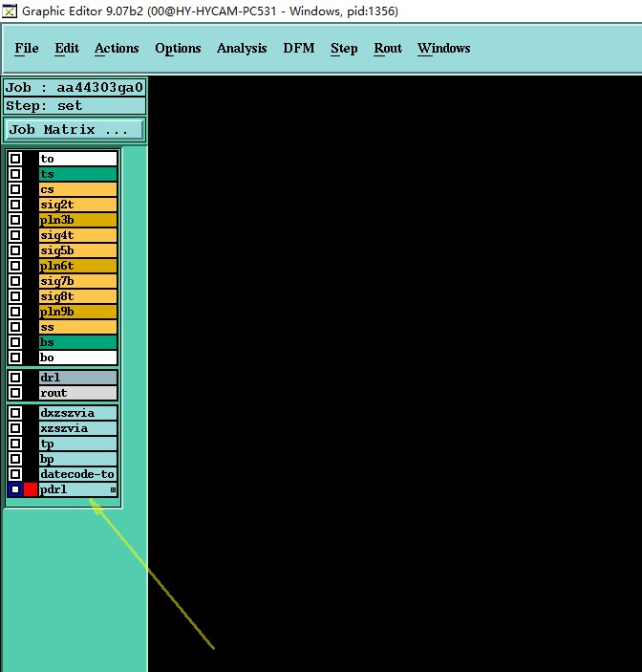Select the xzszvia layer name
Viewport: 642px width, 672px height.
click(78, 428)
